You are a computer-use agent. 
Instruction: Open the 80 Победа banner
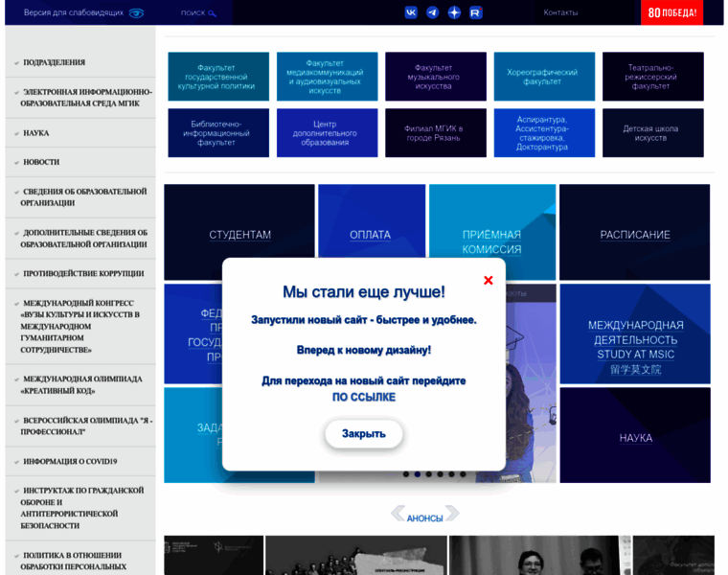671,12
